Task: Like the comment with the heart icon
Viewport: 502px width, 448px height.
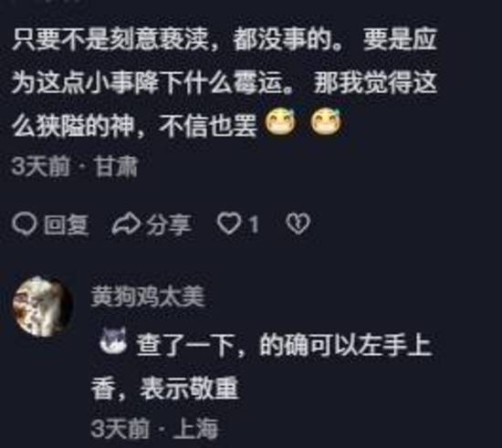Action: tap(228, 224)
